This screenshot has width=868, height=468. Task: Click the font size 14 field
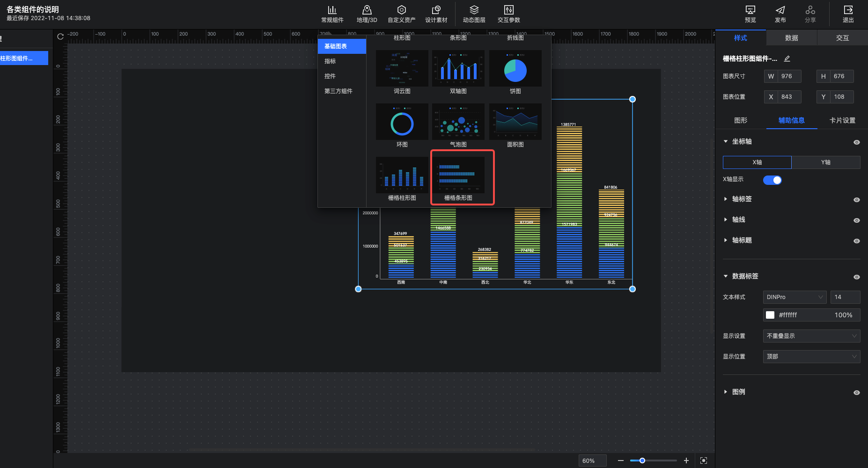(x=845, y=297)
